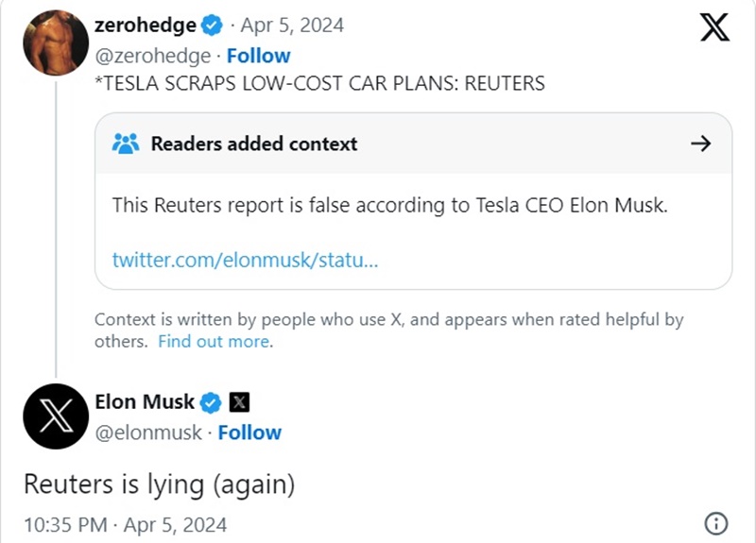Click the black X affiliation badge beside Elon Musk
The width and height of the screenshot is (756, 543).
(240, 402)
